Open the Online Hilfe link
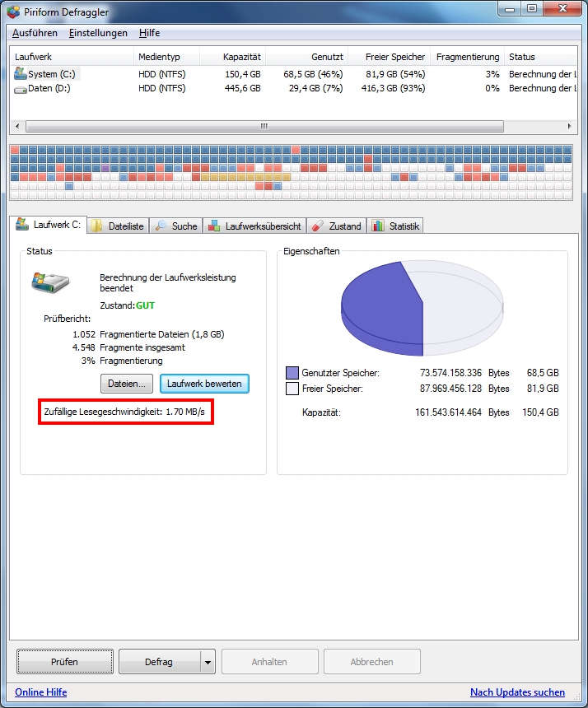 [x=40, y=692]
